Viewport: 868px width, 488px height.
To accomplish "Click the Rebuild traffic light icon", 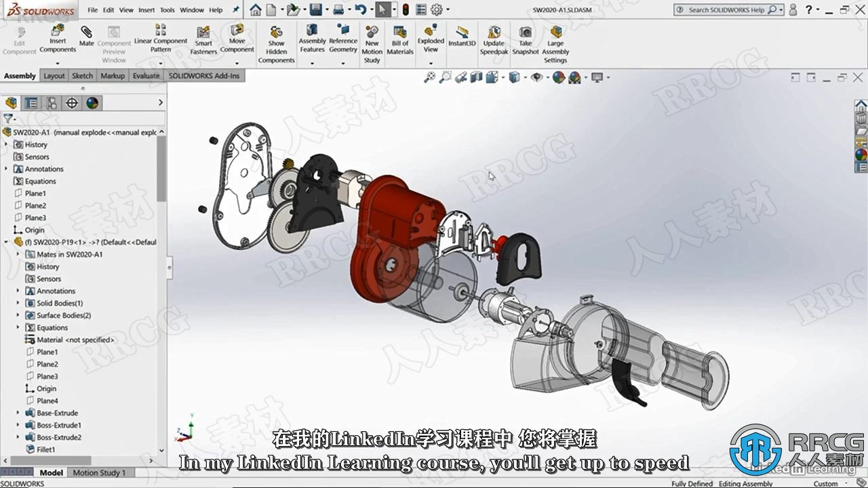I will pos(406,9).
